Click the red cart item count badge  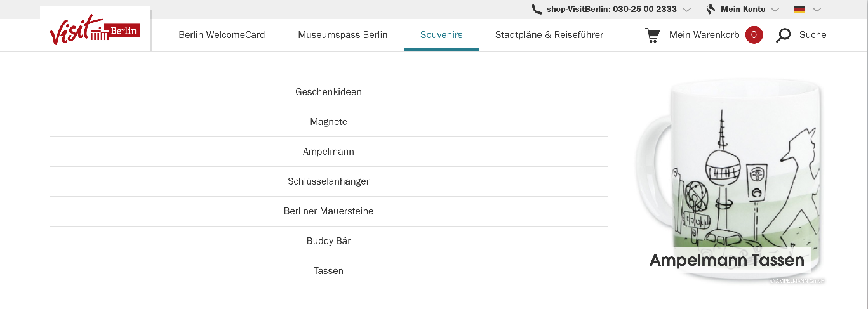tap(754, 35)
